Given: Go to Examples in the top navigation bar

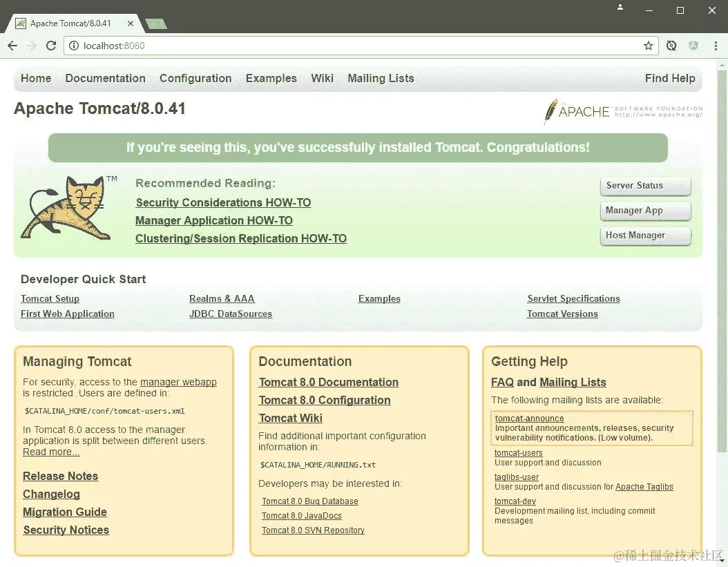Looking at the screenshot, I should pos(271,79).
